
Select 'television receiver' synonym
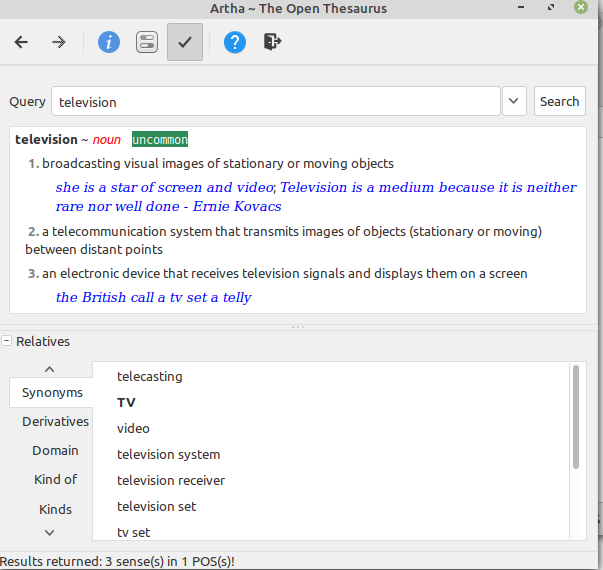tap(171, 480)
